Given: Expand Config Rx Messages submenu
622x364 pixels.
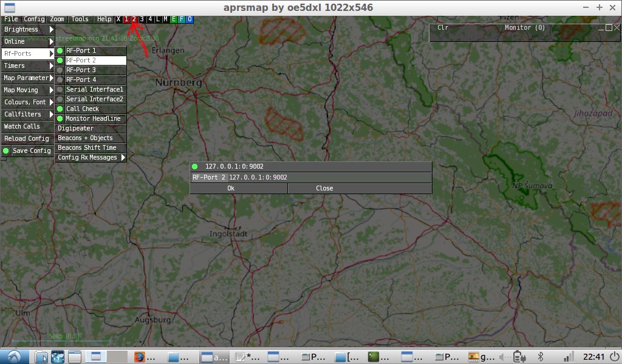Looking at the screenshot, I should point(91,157).
